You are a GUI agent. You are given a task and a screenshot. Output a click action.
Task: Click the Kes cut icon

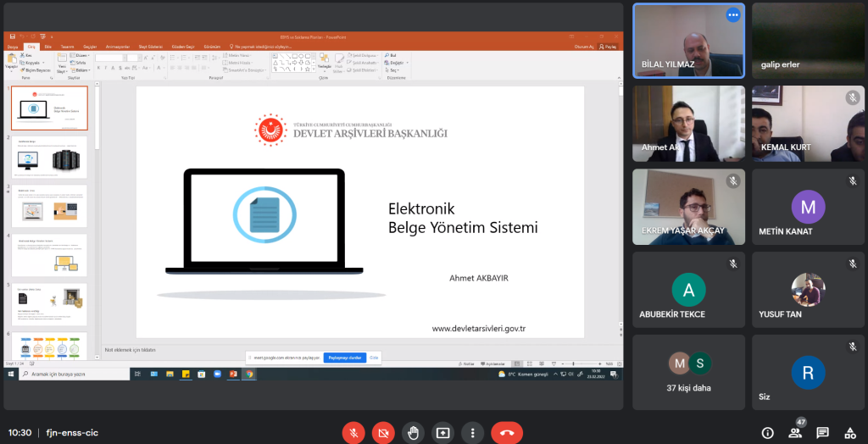26,55
